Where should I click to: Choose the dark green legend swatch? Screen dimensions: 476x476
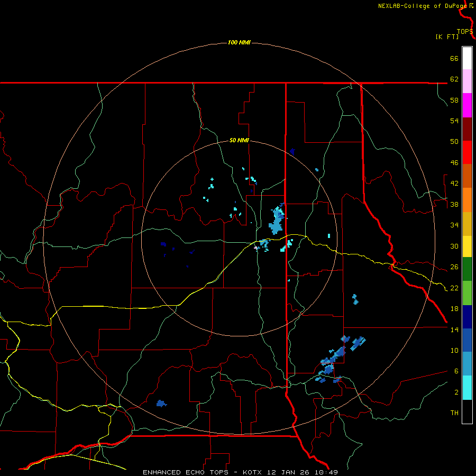[467, 269]
